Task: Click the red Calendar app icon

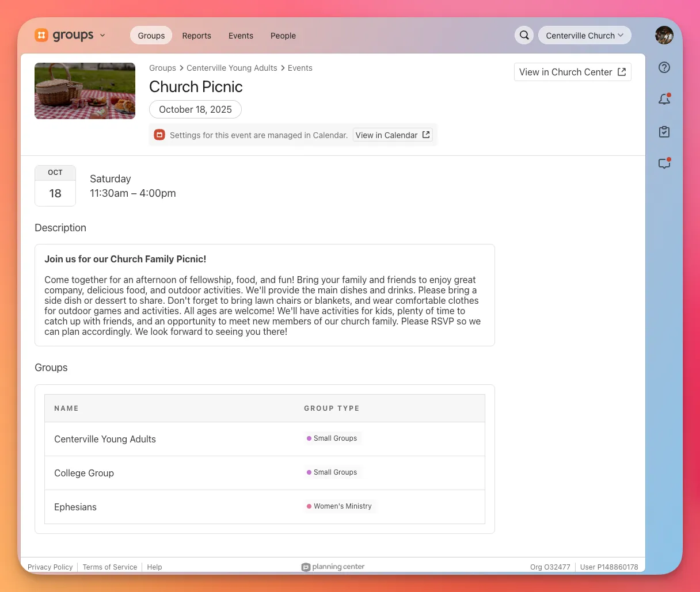Action: (159, 135)
